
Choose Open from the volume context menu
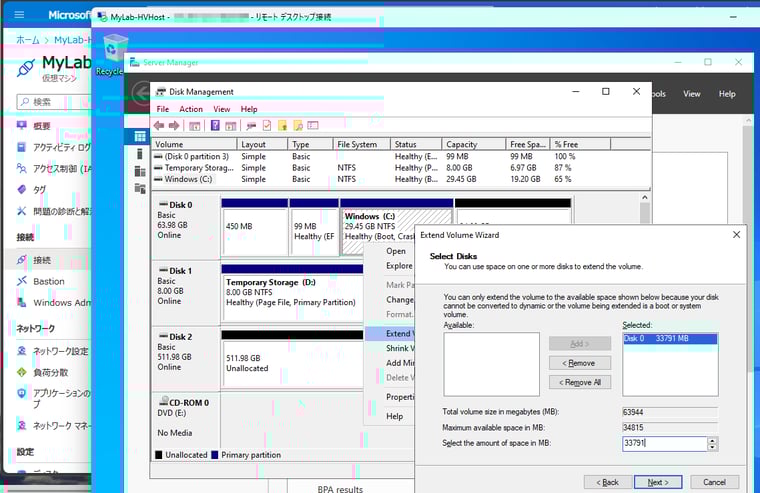coord(396,251)
